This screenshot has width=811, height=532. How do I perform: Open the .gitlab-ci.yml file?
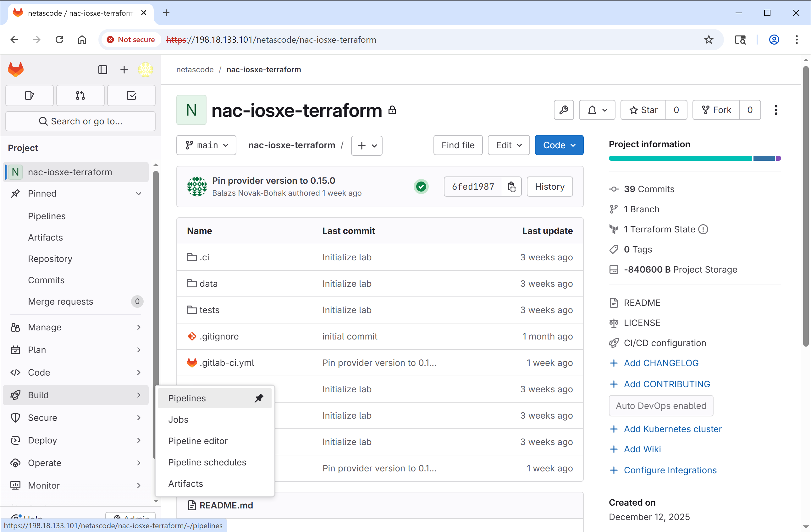[227, 363]
